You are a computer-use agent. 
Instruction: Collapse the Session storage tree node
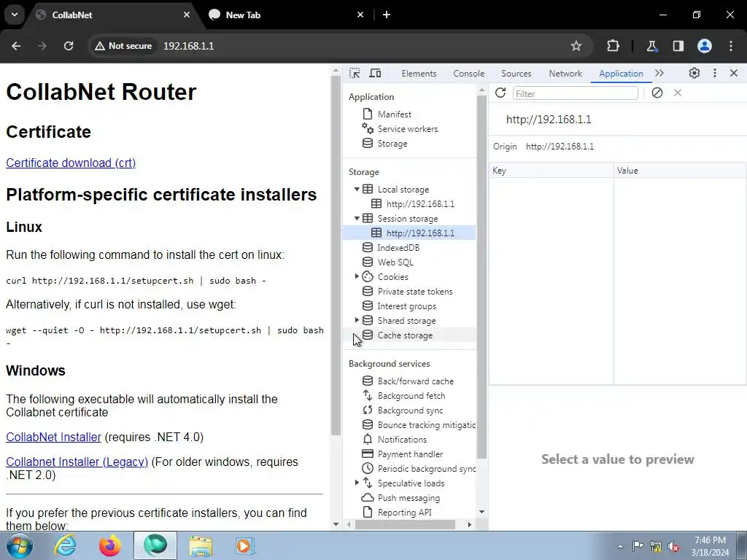coord(356,218)
